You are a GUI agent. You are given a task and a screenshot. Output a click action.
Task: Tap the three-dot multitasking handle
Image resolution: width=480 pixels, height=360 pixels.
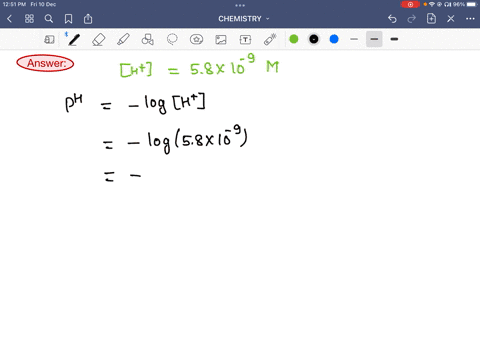point(240,5)
